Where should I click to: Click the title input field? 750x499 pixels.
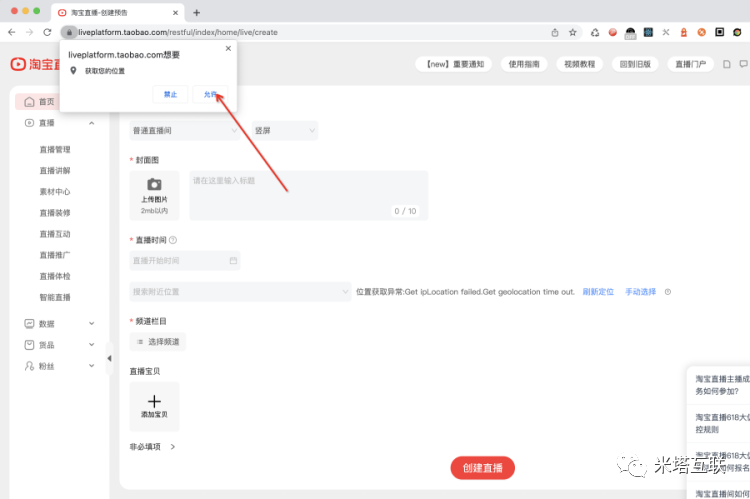click(309, 195)
